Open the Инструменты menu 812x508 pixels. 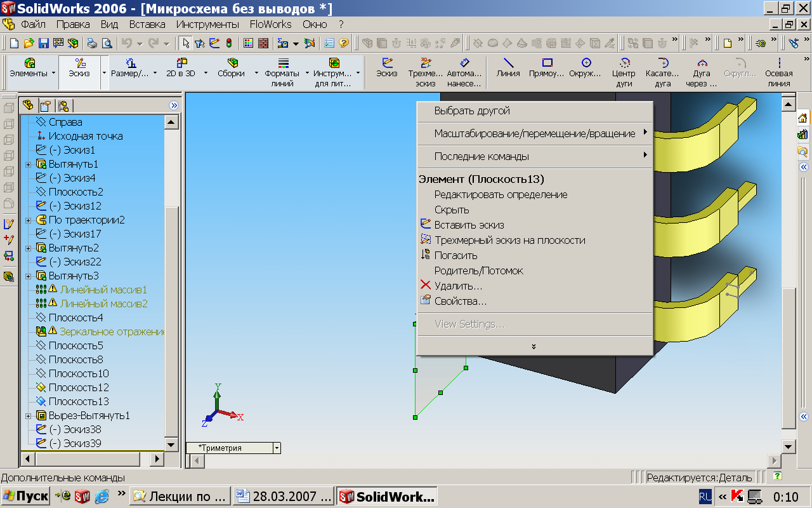pos(207,24)
